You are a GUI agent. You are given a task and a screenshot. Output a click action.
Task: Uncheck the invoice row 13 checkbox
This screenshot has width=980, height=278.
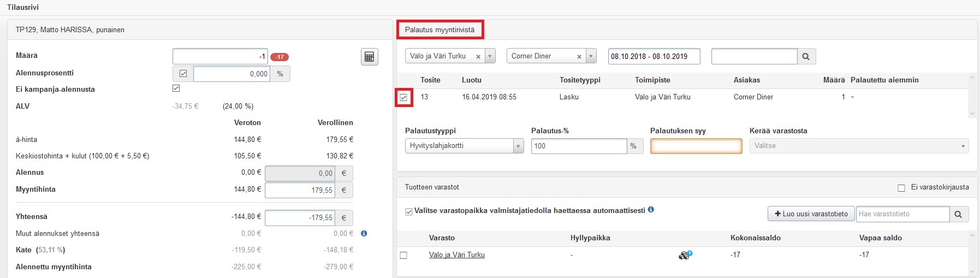pyautogui.click(x=403, y=97)
